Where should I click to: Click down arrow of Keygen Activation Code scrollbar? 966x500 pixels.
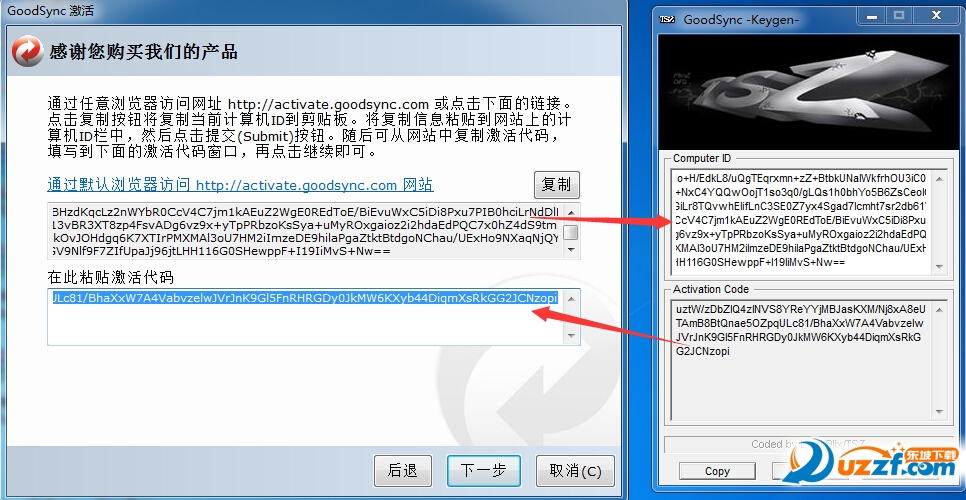tap(939, 411)
